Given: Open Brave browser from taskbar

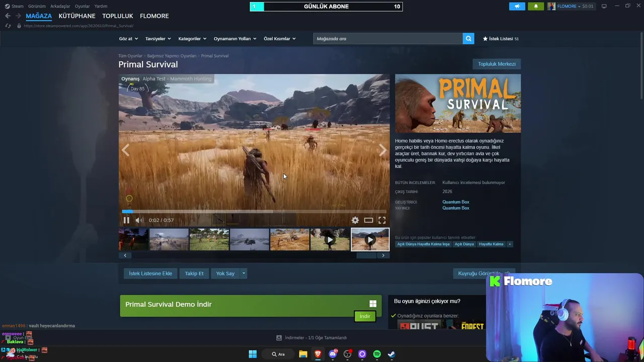Looking at the screenshot, I should coord(318,354).
